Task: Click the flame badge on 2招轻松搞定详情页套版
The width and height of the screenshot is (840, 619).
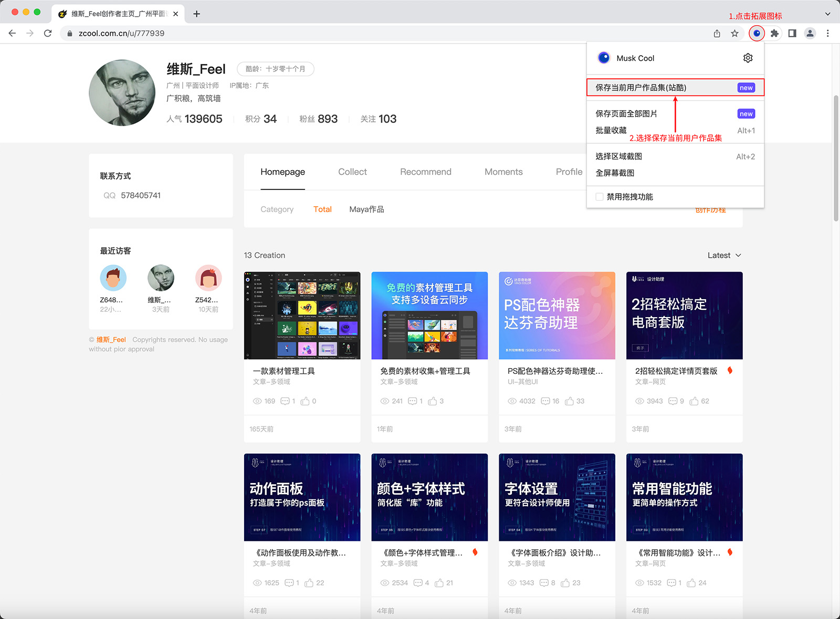Action: point(730,370)
